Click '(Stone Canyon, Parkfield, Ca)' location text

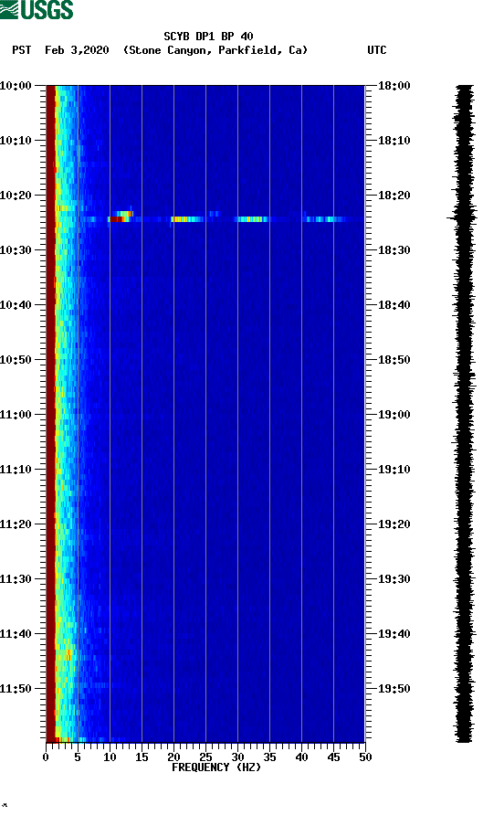(215, 50)
